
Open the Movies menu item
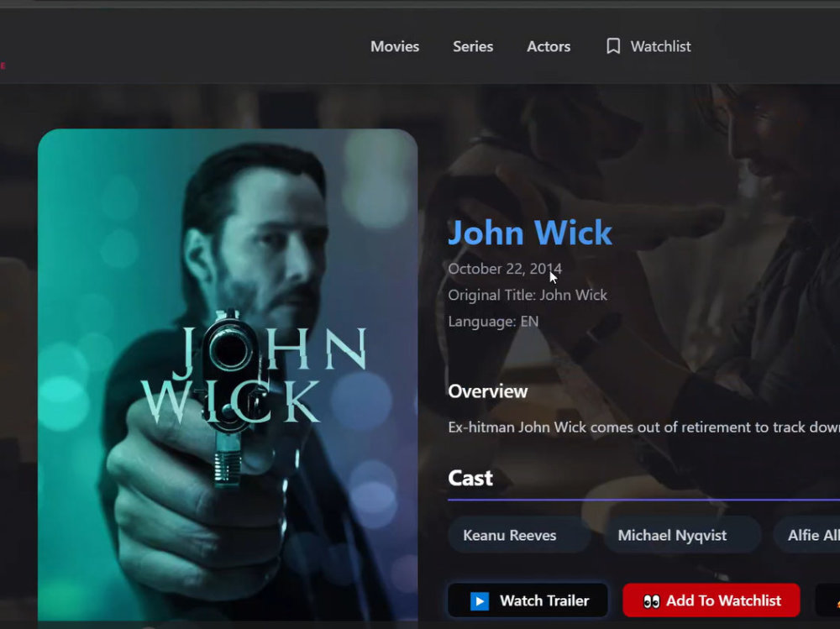tap(395, 47)
